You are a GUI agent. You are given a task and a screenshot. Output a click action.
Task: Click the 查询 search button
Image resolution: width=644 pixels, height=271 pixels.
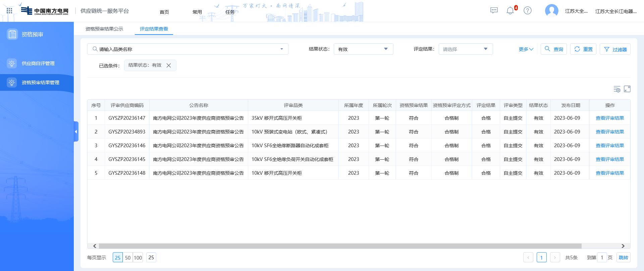point(554,49)
